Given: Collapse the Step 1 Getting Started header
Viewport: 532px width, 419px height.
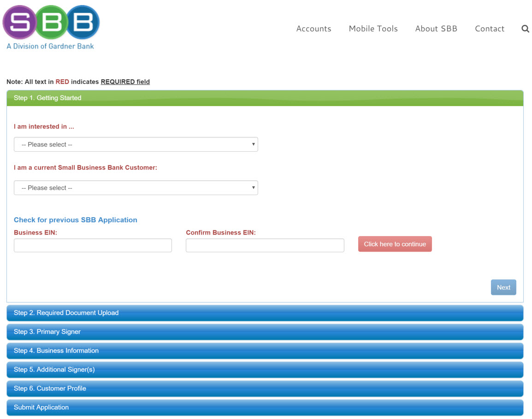Looking at the screenshot, I should click(265, 98).
